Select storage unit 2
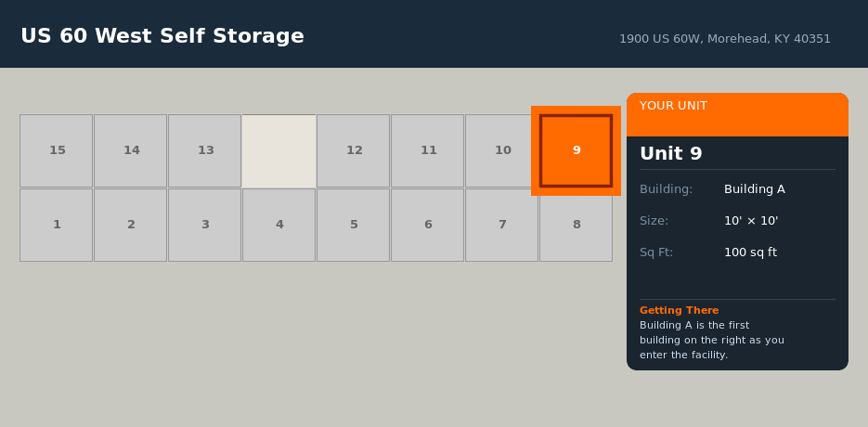Image resolution: width=868 pixels, height=427 pixels. click(131, 225)
